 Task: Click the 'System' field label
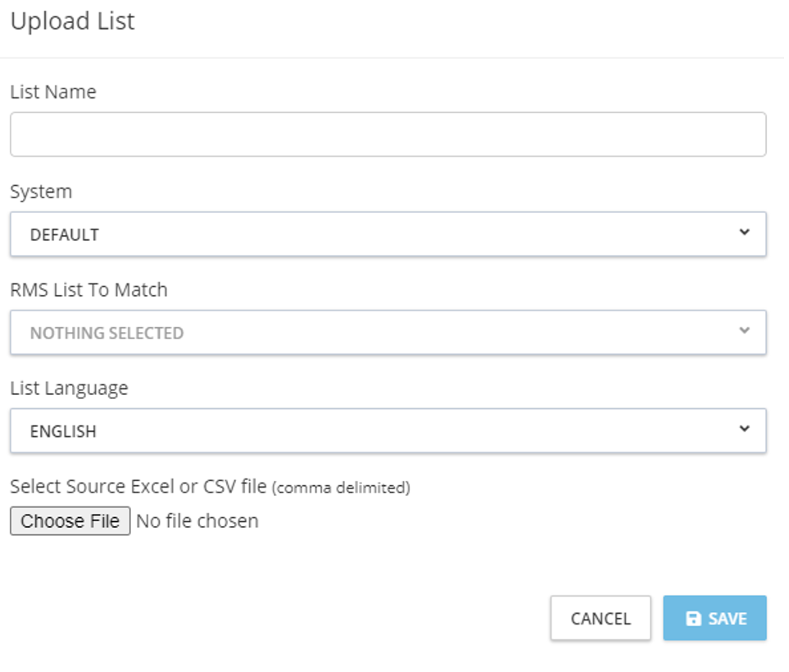pos(41,192)
